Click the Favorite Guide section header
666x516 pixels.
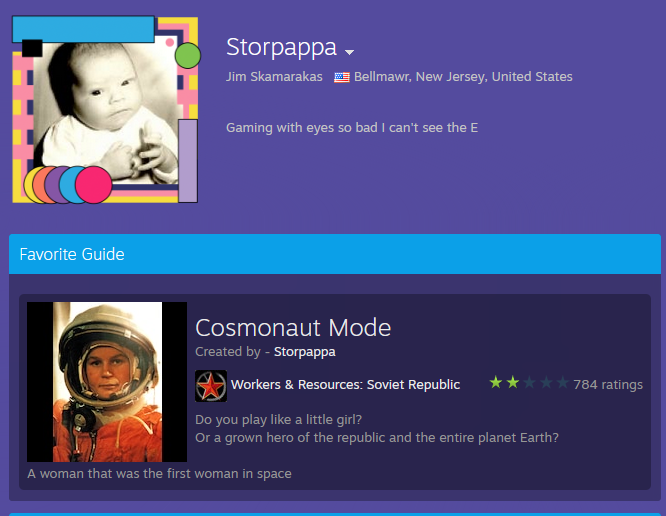coord(335,254)
